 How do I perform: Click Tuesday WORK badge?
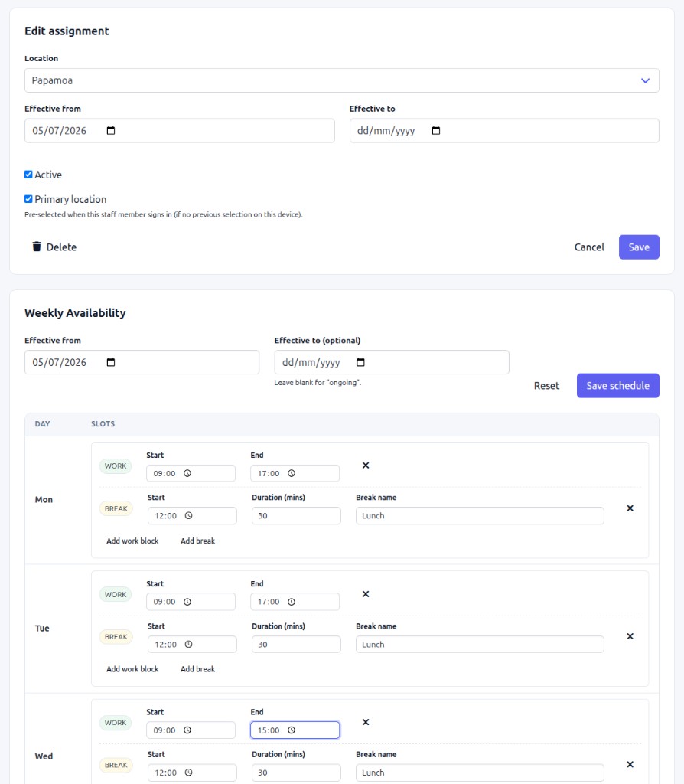116,594
